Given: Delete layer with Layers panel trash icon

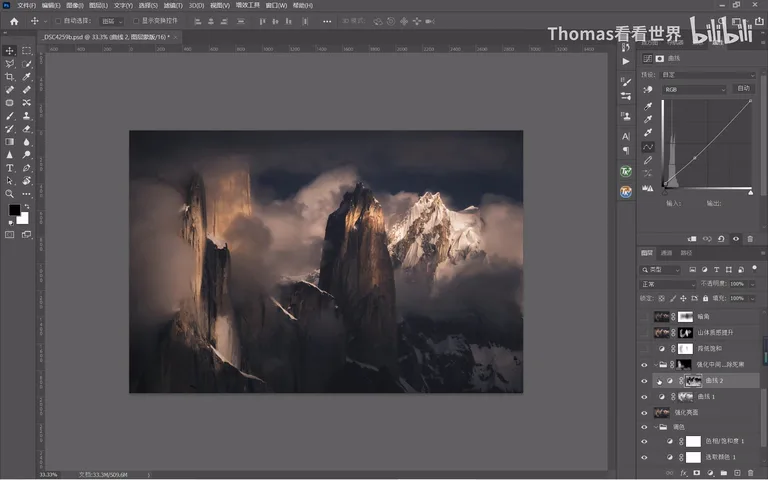Looking at the screenshot, I should coord(751,473).
